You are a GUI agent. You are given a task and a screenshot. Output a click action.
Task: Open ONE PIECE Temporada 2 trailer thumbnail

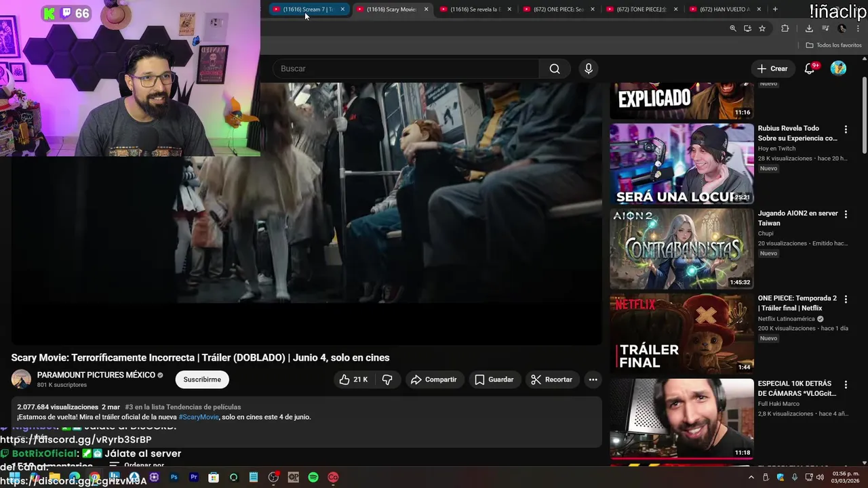point(682,333)
